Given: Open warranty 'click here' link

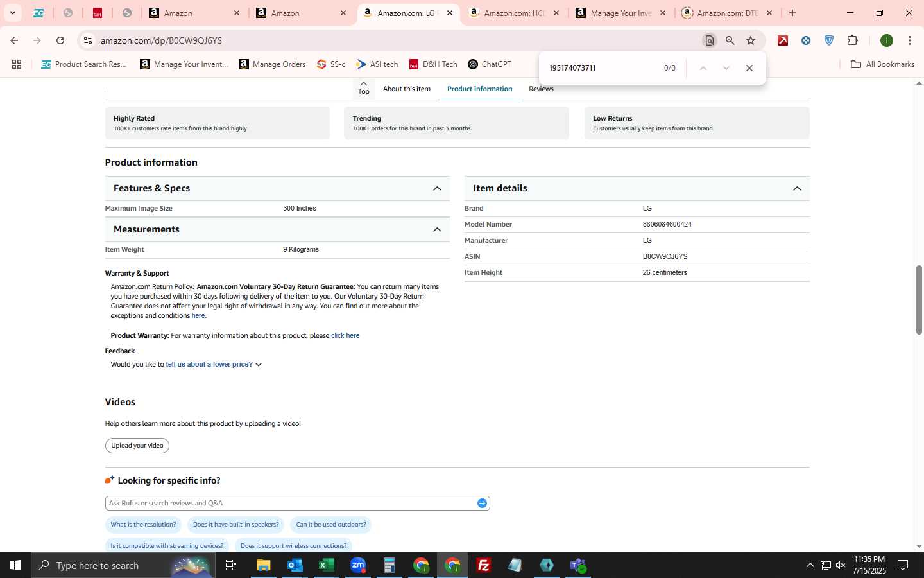Looking at the screenshot, I should click(345, 335).
